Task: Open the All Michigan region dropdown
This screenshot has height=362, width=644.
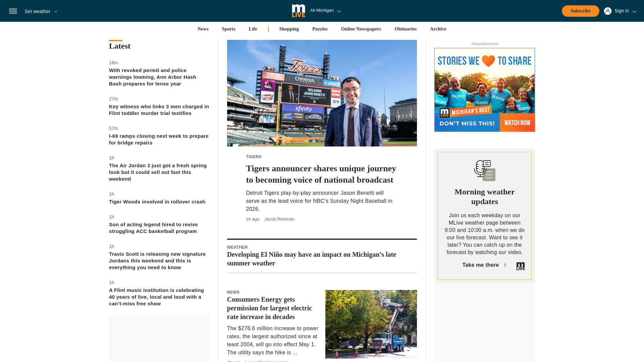Action: point(325,11)
